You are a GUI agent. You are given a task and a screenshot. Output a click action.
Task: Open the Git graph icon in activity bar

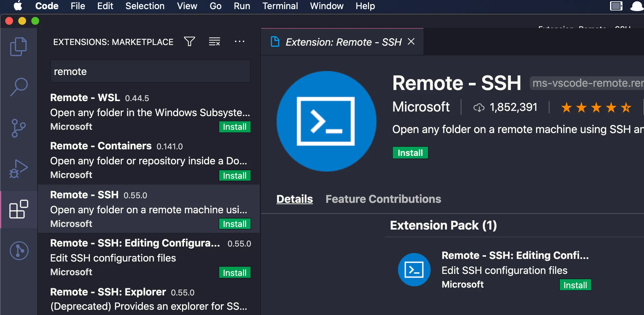click(x=19, y=250)
